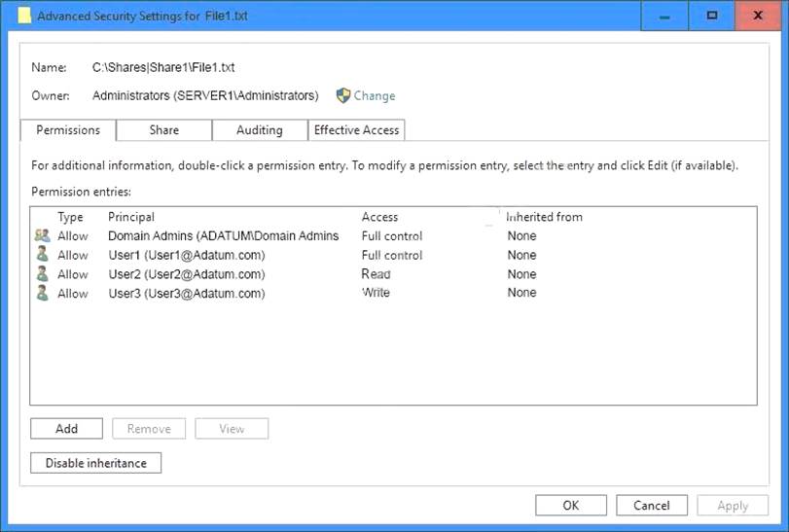
Task: Confirm with the OK button
Action: click(571, 506)
